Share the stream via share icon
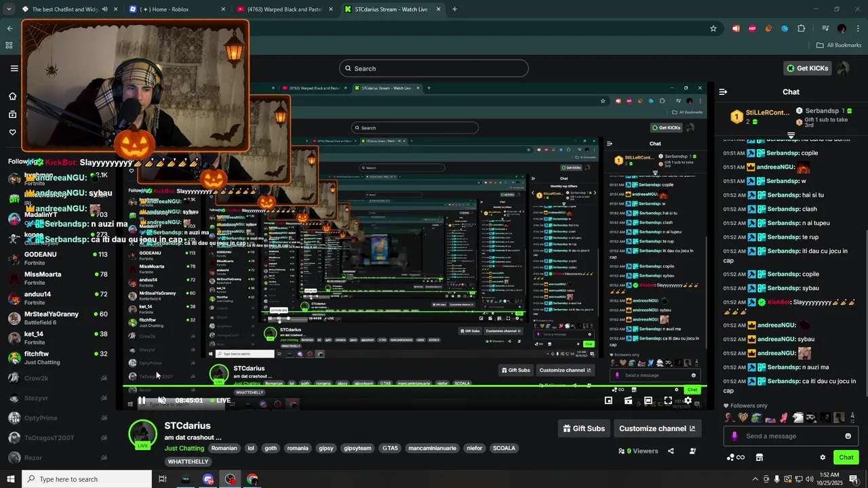The width and height of the screenshot is (868, 488). click(671, 451)
